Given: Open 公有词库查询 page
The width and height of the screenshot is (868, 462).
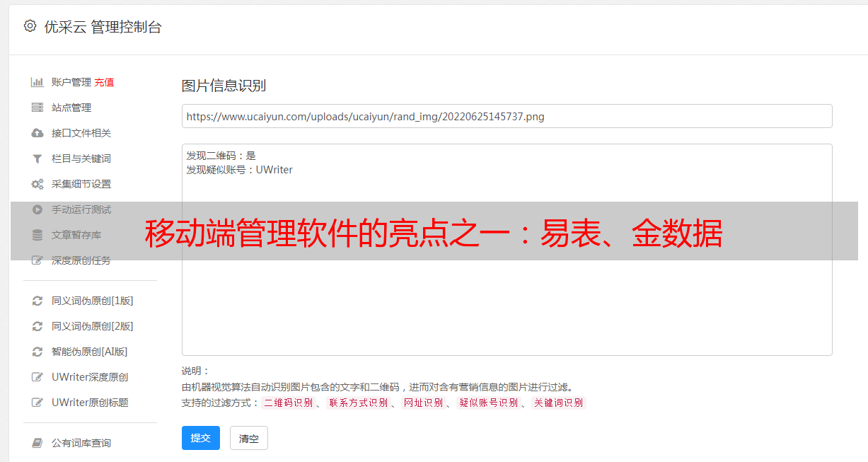Looking at the screenshot, I should tap(81, 443).
